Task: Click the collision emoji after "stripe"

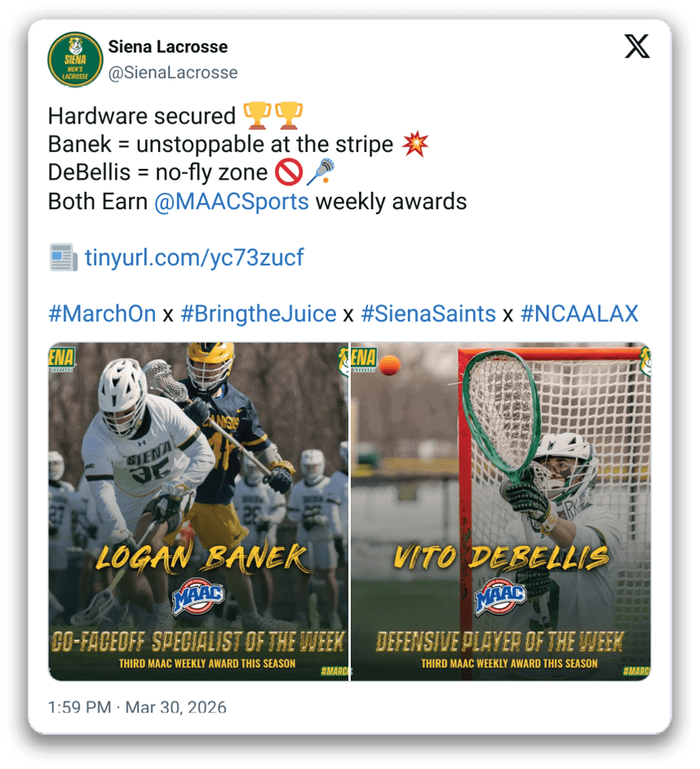Action: tap(415, 145)
